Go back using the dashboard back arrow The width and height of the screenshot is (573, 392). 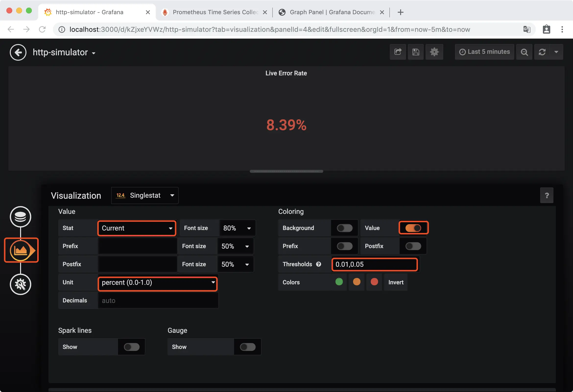point(18,52)
